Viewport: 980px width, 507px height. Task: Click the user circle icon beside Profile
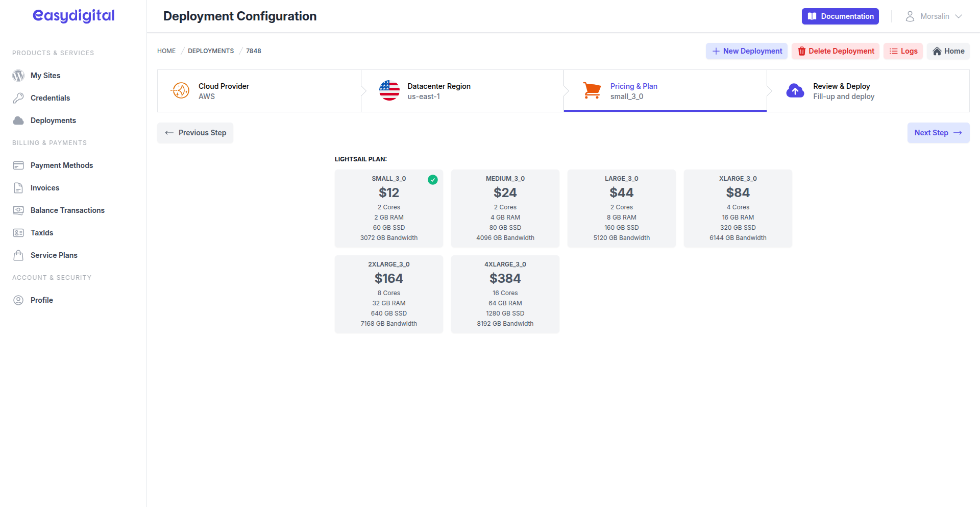tap(18, 300)
